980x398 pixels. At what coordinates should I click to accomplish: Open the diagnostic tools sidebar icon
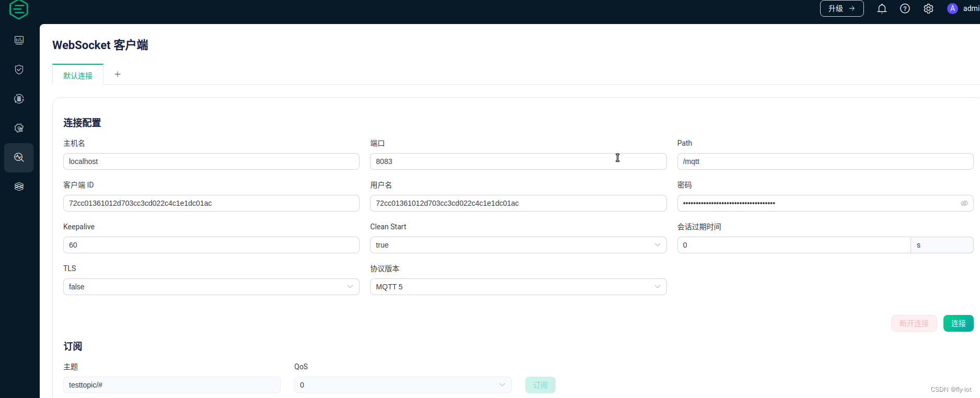coord(19,157)
